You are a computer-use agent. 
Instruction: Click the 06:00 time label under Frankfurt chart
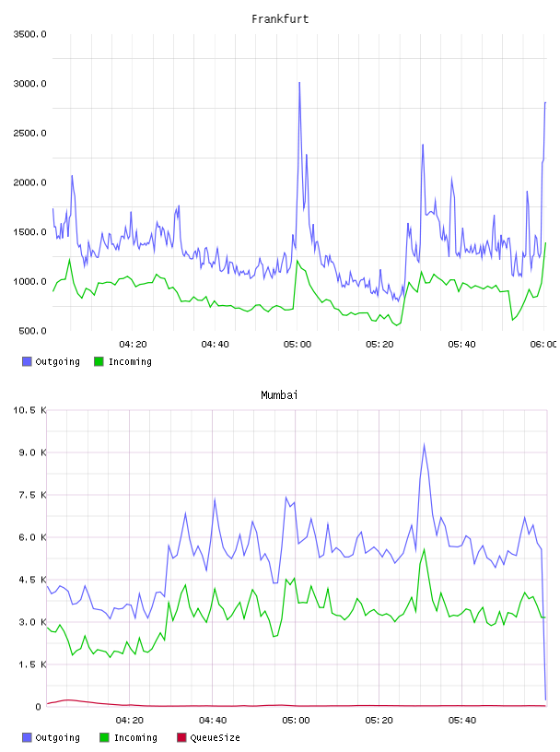coord(543,345)
